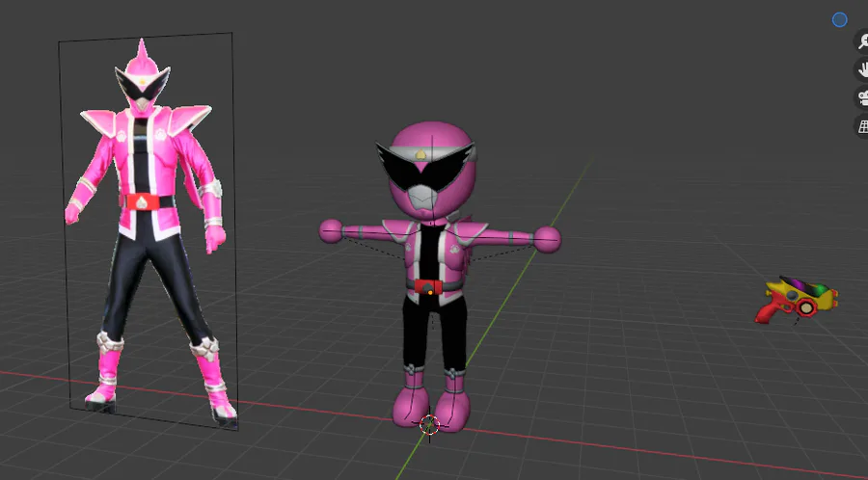Click the 3D cursor at the model's feet

(x=429, y=424)
